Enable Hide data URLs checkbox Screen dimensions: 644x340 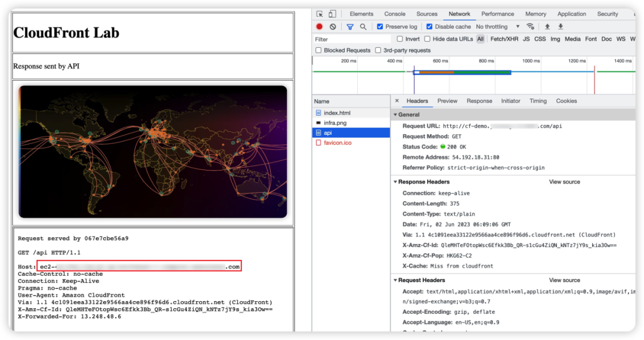(x=427, y=39)
